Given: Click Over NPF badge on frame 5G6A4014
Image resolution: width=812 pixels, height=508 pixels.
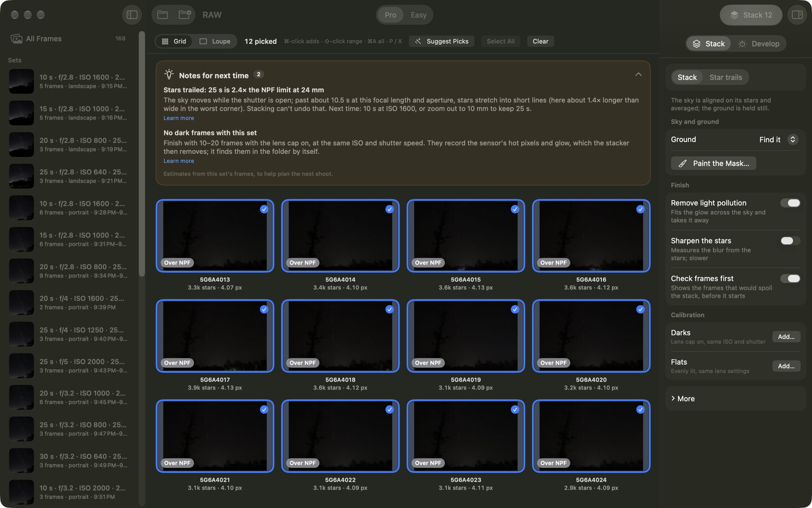Looking at the screenshot, I should (303, 263).
